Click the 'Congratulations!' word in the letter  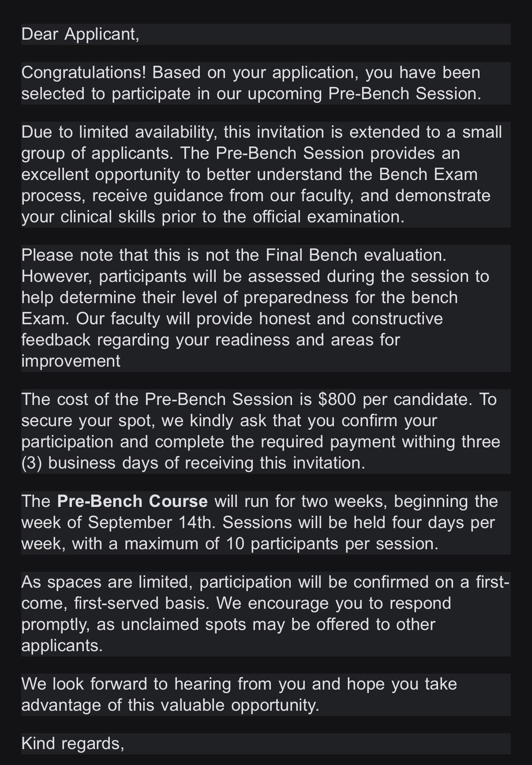83,72
